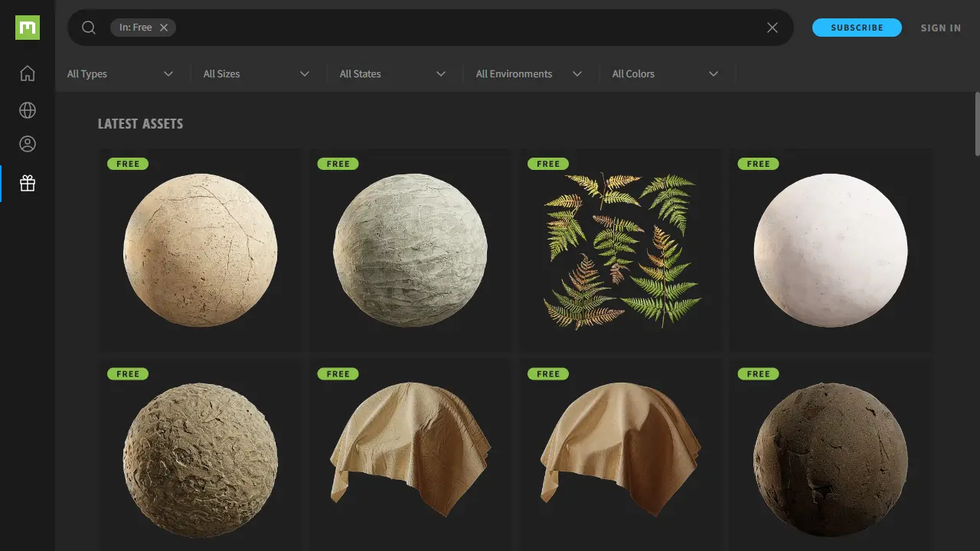Open the user account icon
The image size is (980, 551).
[27, 143]
